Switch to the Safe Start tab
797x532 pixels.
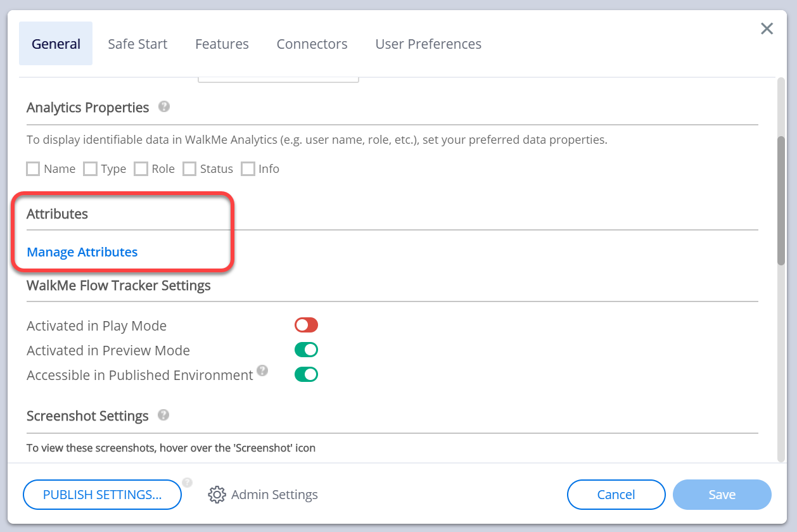(x=137, y=44)
